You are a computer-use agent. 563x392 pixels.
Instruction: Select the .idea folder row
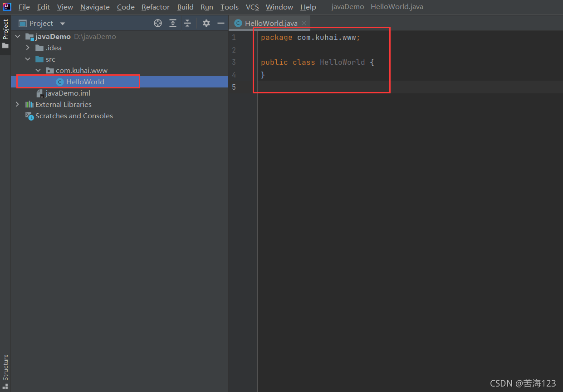point(119,48)
